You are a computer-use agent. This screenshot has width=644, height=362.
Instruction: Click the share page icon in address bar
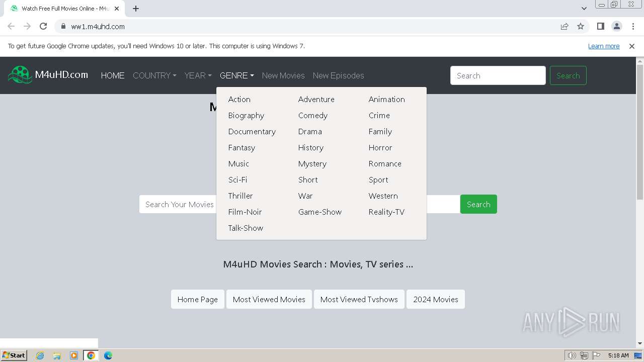565,26
